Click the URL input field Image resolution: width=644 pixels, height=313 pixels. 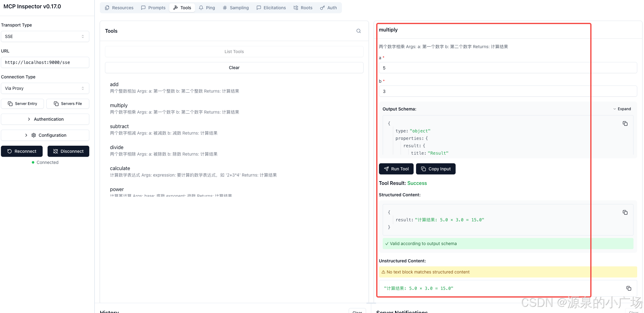click(45, 62)
